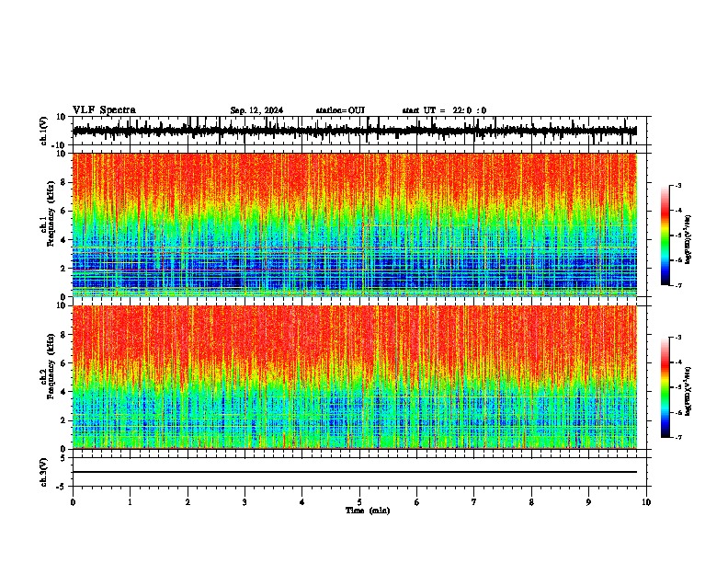Click the 'start UT = 22:0 :0' text
The image size is (728, 563).
pos(444,110)
